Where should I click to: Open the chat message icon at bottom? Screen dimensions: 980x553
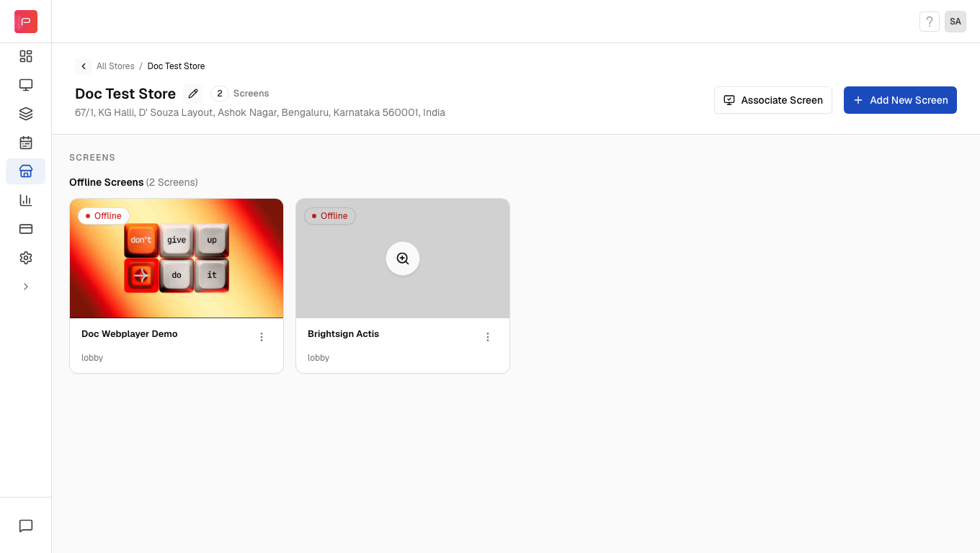tap(26, 526)
